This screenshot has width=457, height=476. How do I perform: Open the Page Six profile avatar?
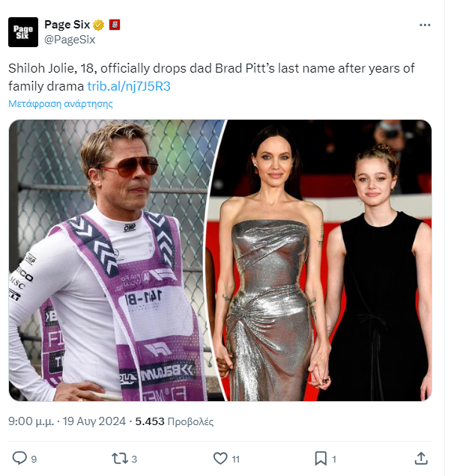pyautogui.click(x=23, y=32)
